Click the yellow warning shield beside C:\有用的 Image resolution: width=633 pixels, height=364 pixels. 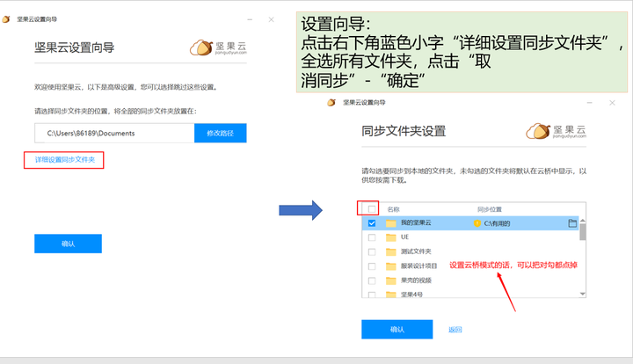pyautogui.click(x=477, y=223)
